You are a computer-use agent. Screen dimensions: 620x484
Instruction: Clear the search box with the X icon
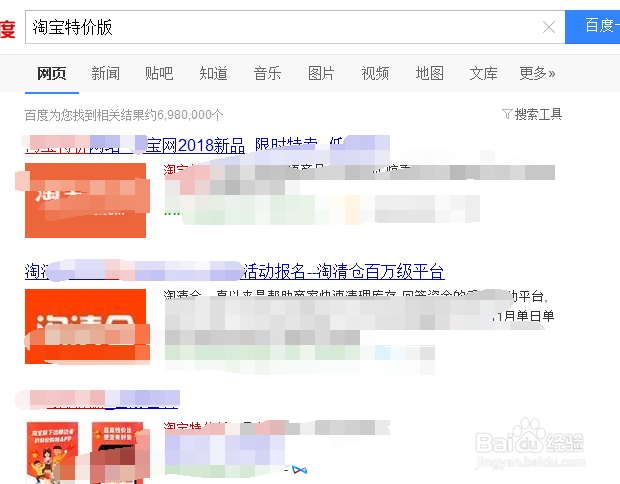[549, 27]
